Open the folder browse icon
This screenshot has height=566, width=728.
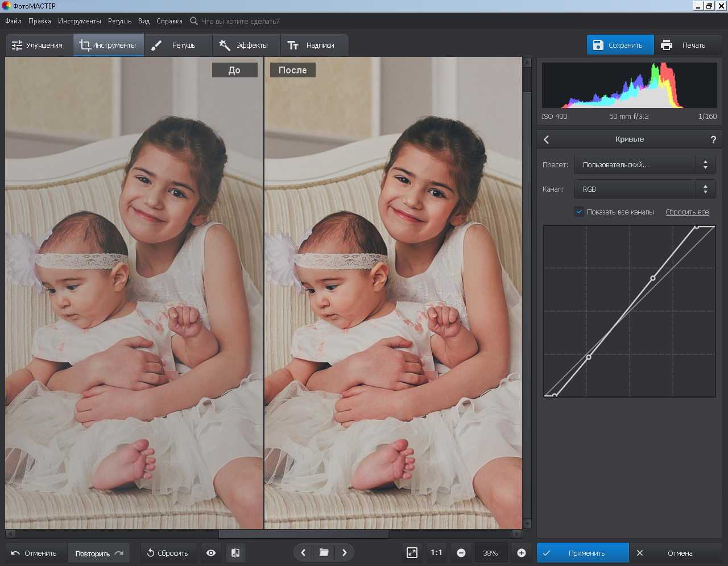pos(324,552)
